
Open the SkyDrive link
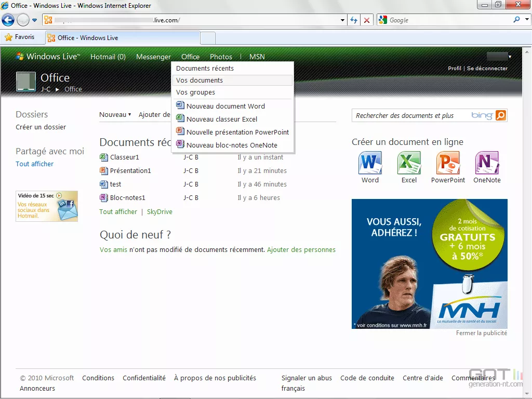click(159, 212)
